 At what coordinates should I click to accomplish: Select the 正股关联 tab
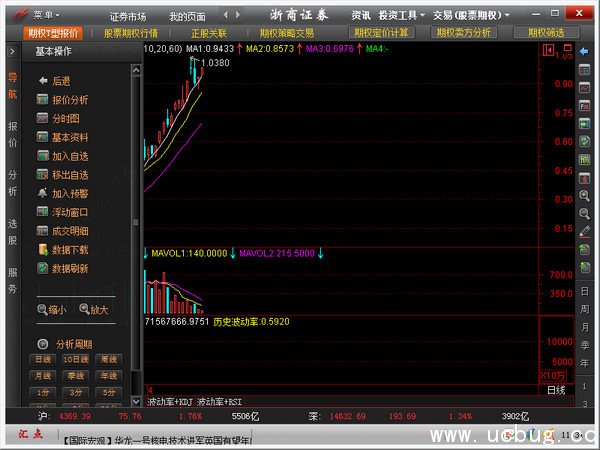click(x=209, y=33)
